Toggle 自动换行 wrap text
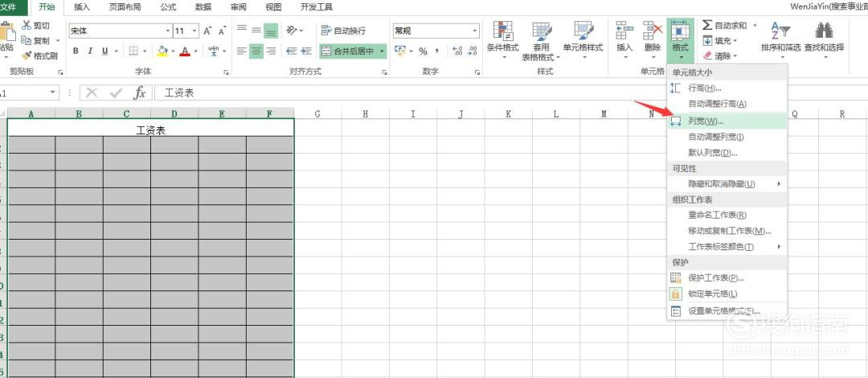 (x=343, y=31)
